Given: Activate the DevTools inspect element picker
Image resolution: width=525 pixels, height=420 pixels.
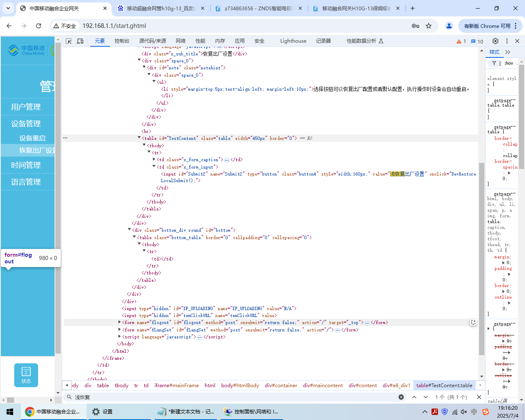Looking at the screenshot, I should [68, 41].
